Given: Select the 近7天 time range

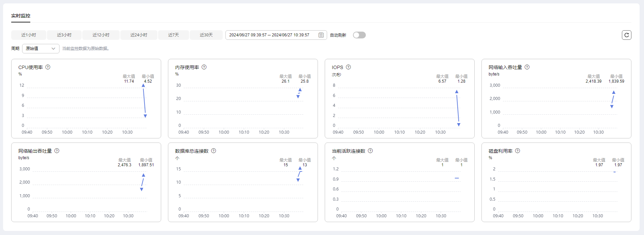Looking at the screenshot, I should (x=173, y=35).
